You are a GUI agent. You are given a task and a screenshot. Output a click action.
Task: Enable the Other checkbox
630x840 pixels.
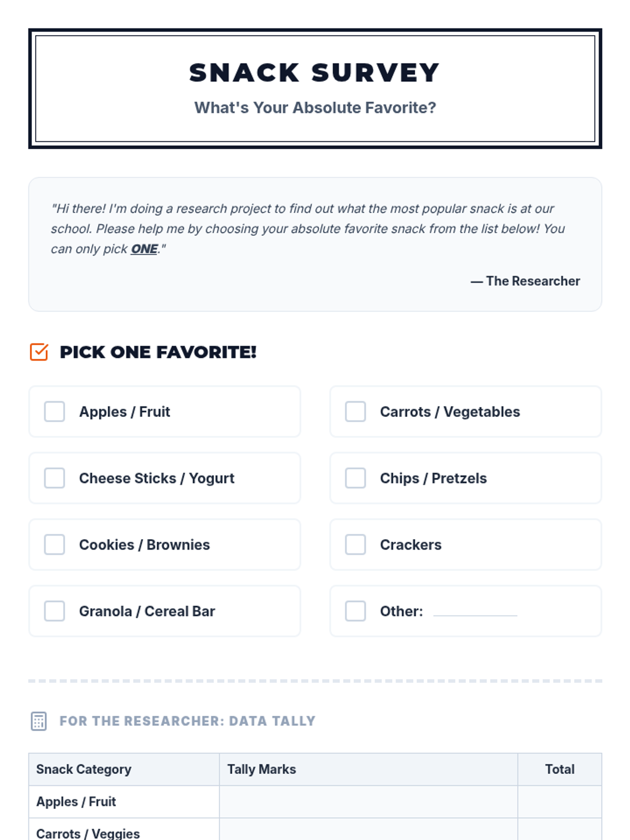[x=355, y=611]
